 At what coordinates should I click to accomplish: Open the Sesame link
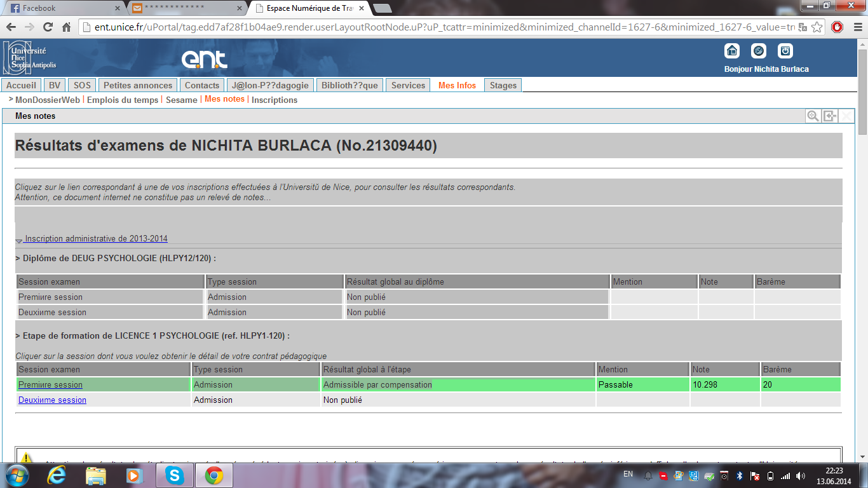coord(182,100)
